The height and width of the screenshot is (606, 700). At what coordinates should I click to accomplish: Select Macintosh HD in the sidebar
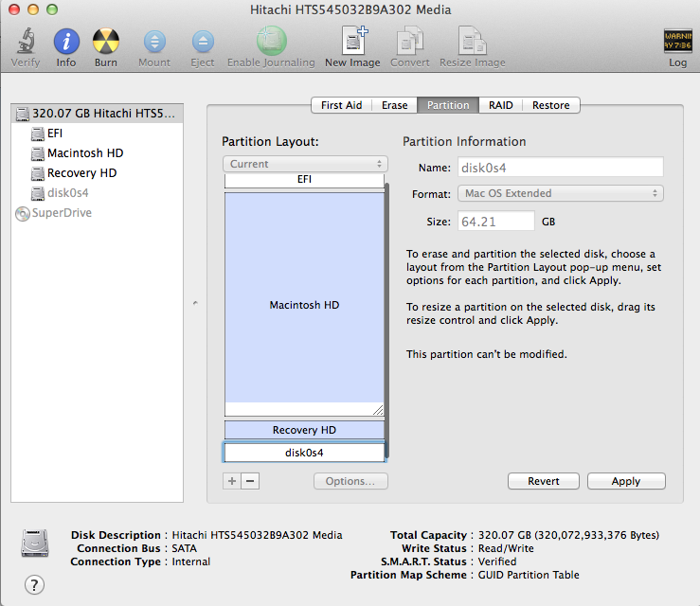coord(97,153)
